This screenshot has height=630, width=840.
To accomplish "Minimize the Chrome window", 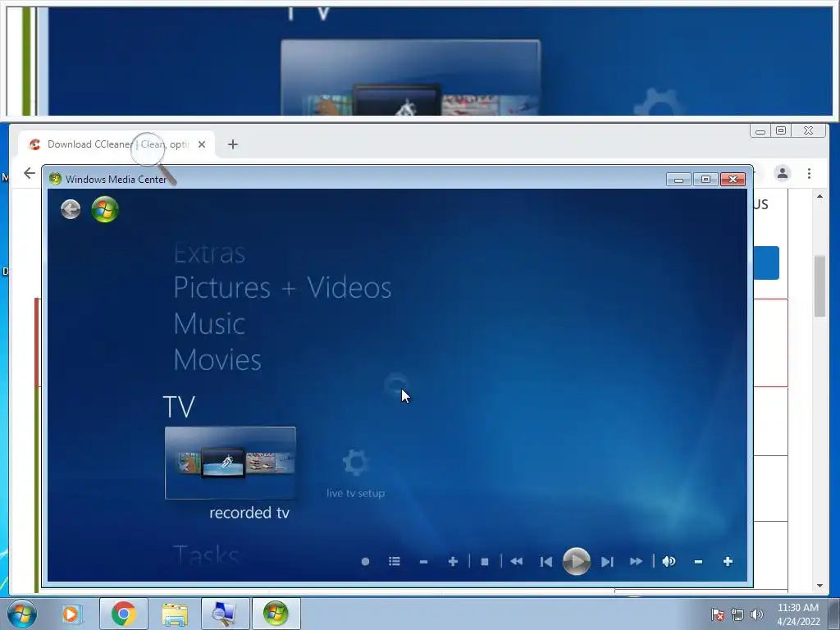I will (760, 130).
